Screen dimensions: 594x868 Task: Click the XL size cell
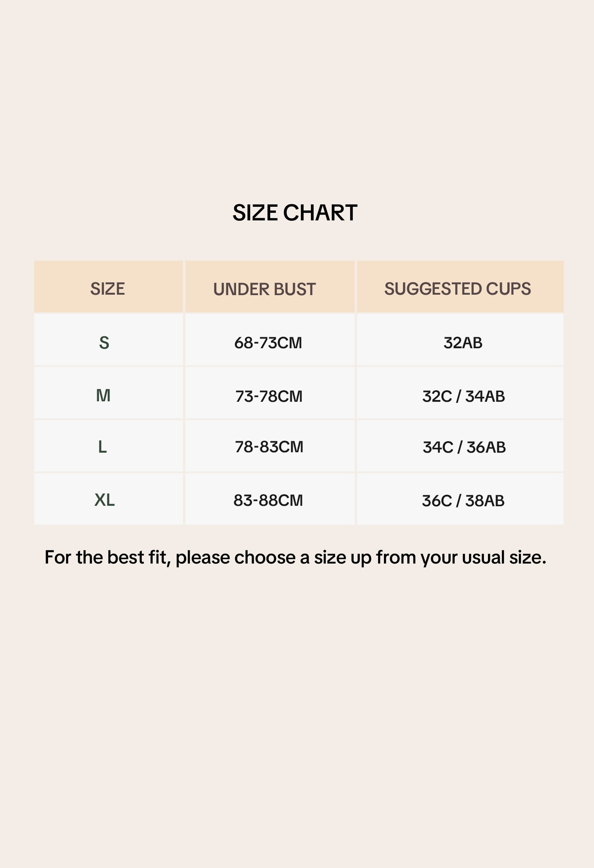click(x=104, y=500)
